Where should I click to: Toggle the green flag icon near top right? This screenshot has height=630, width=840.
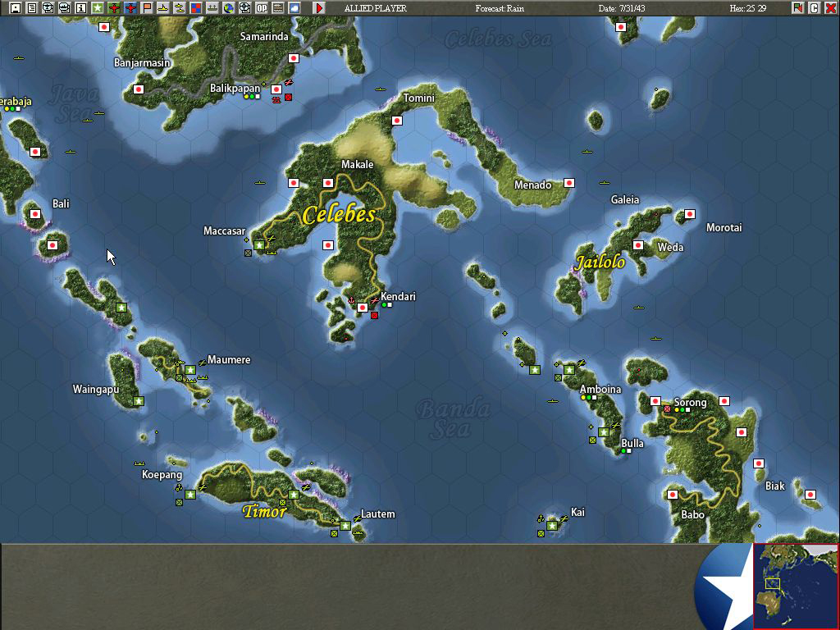[x=798, y=7]
